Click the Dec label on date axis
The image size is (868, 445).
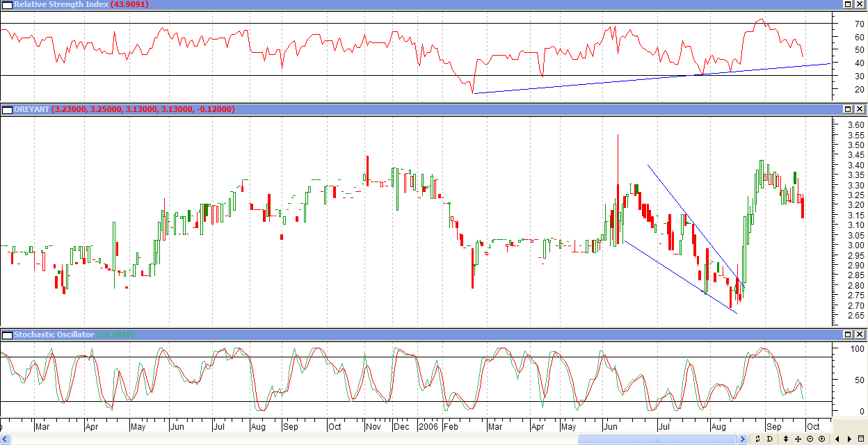click(402, 426)
